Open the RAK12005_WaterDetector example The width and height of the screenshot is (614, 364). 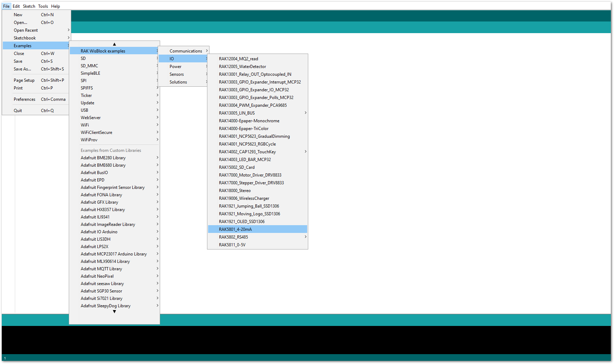pyautogui.click(x=257, y=67)
